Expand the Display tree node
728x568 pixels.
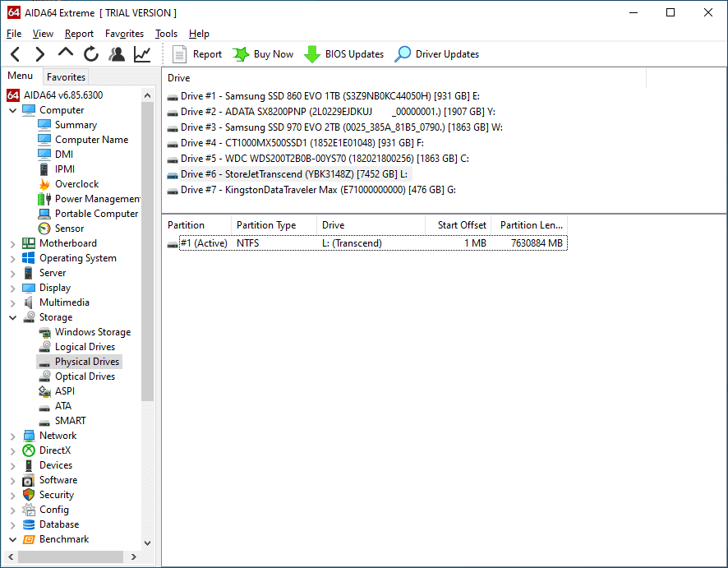click(x=13, y=289)
